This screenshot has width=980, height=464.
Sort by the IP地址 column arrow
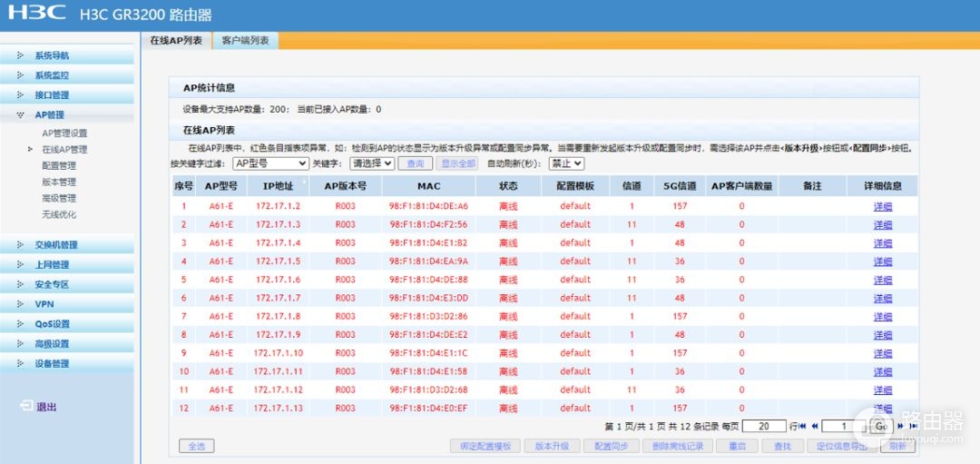click(x=305, y=182)
